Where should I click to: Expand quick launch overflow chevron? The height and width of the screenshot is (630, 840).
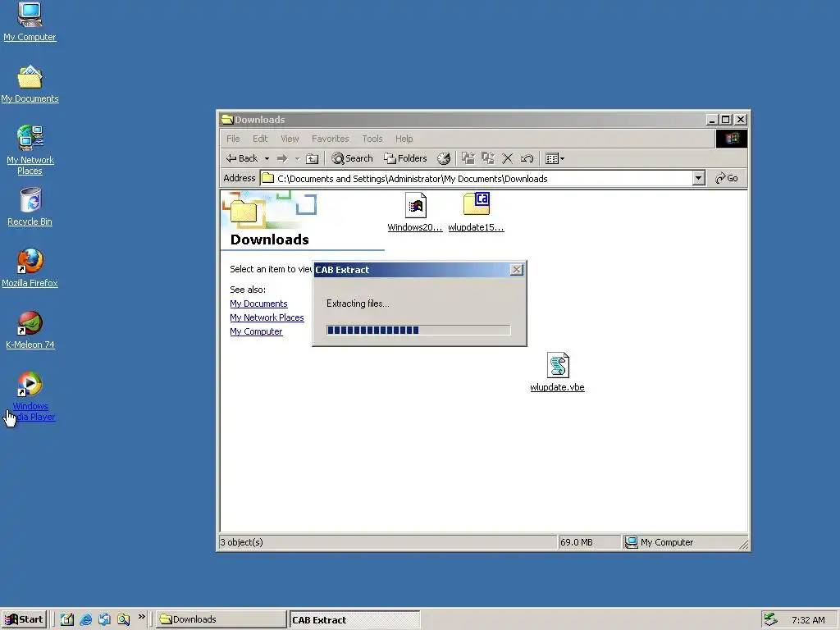click(x=141, y=617)
